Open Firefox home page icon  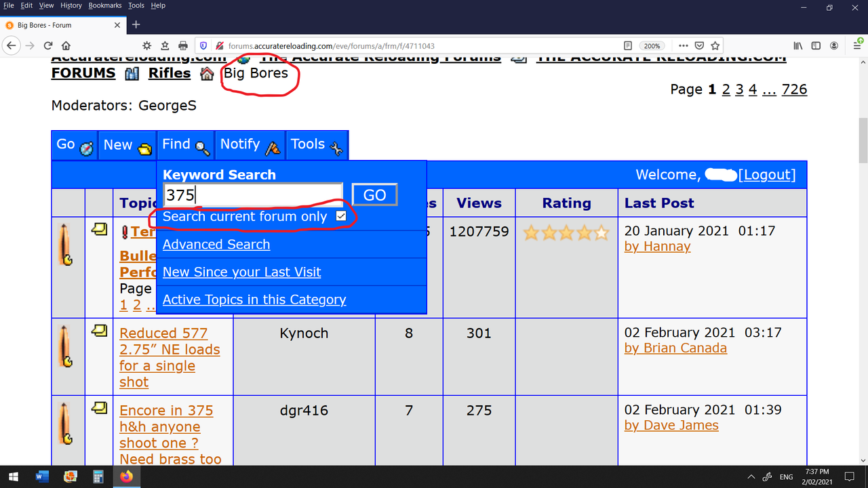66,45
